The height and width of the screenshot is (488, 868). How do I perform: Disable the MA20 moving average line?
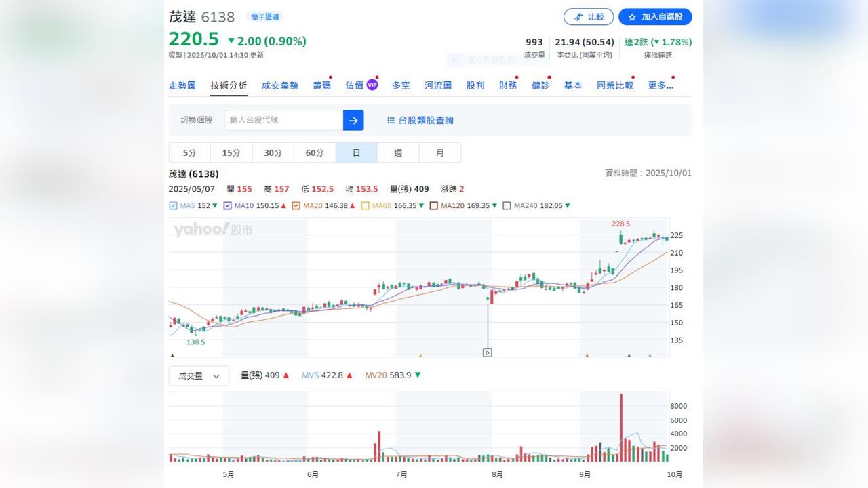coord(296,205)
